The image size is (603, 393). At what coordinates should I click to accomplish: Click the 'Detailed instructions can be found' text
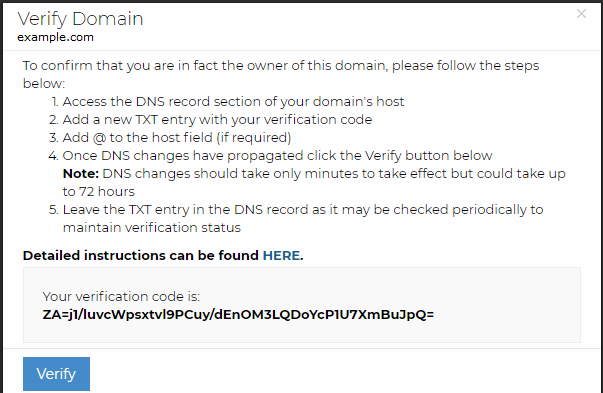141,256
